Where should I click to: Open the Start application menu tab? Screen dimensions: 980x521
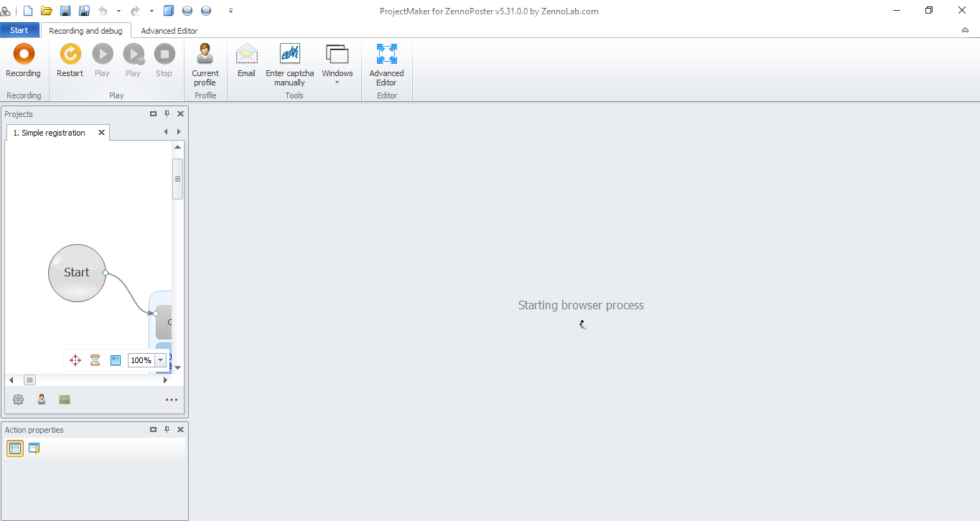[19, 30]
